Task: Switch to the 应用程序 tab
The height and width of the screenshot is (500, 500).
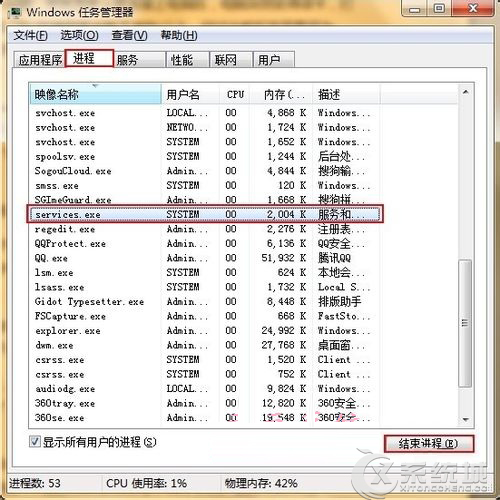Action: click(40, 60)
